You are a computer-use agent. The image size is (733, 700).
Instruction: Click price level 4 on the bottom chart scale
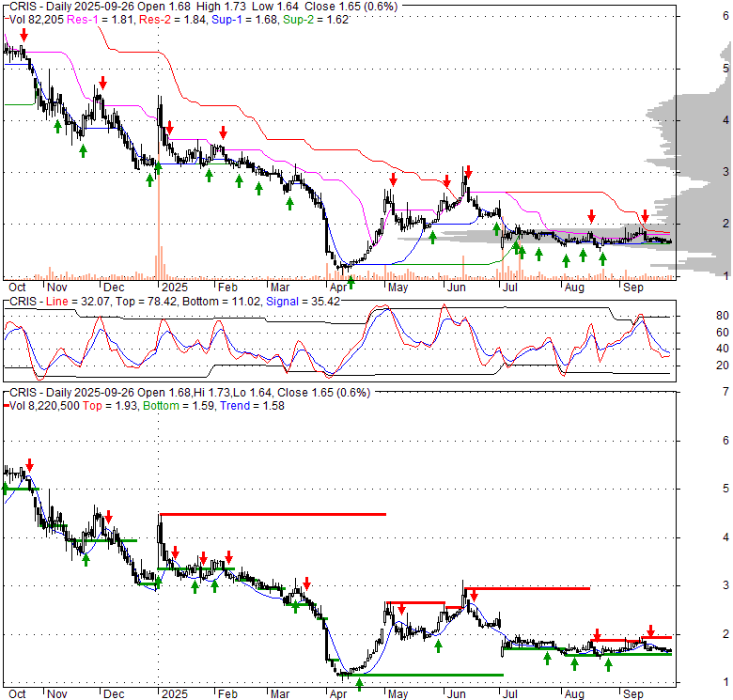coord(725,537)
